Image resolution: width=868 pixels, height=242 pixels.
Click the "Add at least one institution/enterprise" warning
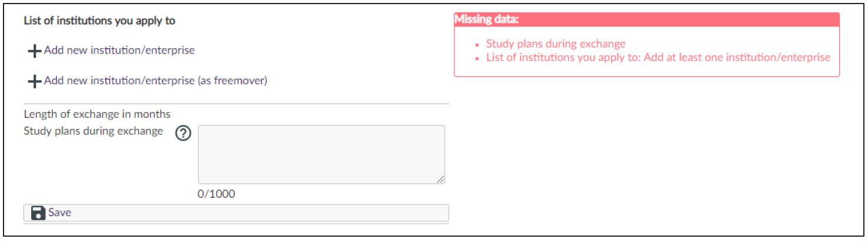coord(658,58)
